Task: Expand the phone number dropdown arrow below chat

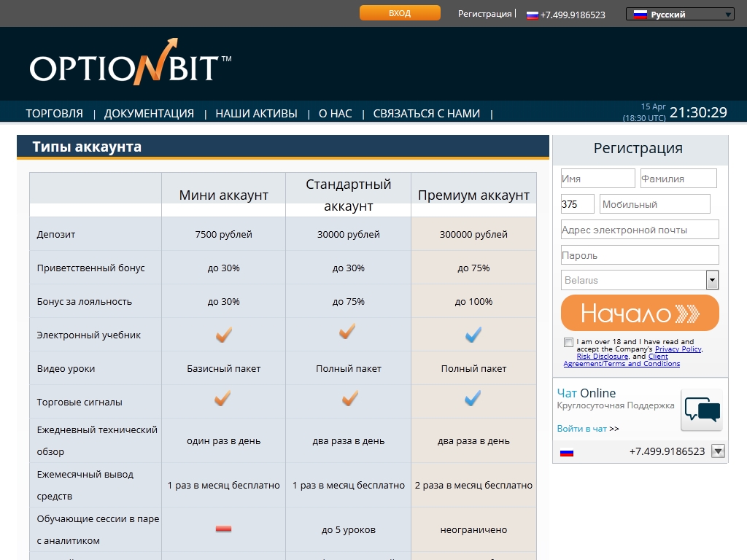Action: pos(718,451)
